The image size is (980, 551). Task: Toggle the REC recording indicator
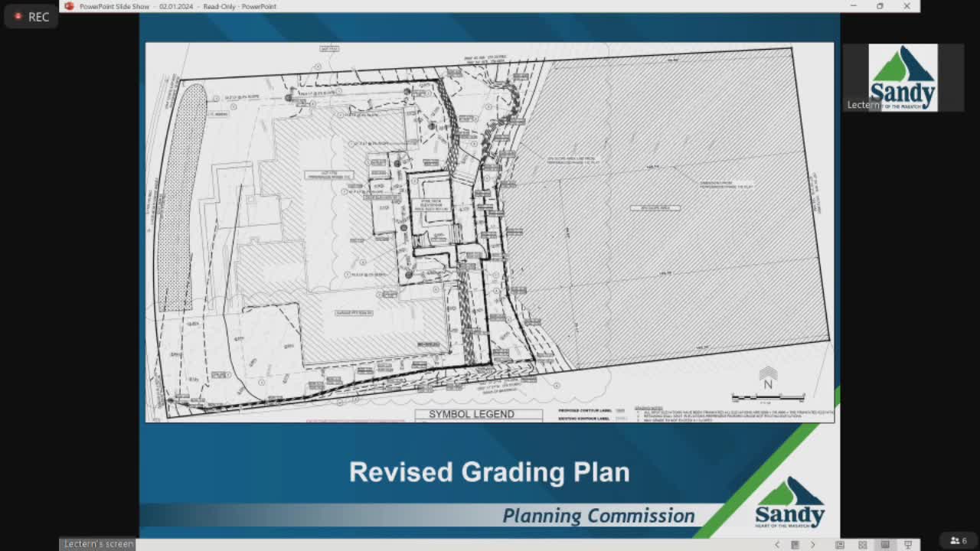[31, 17]
